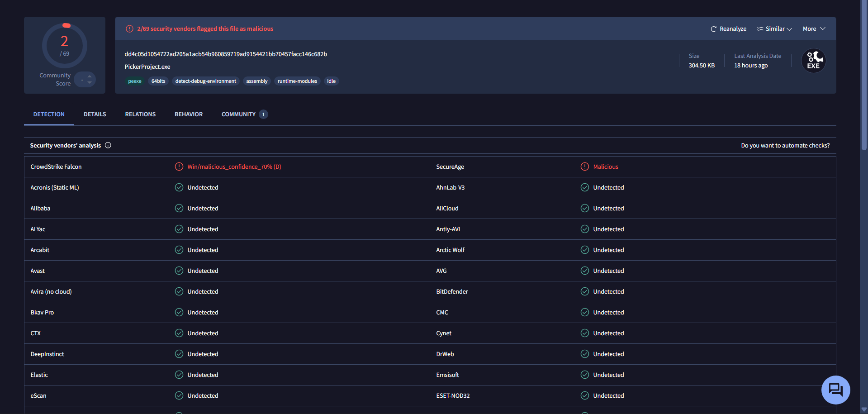Select the 64bits tag
Viewport: 868px width, 414px height.
158,81
